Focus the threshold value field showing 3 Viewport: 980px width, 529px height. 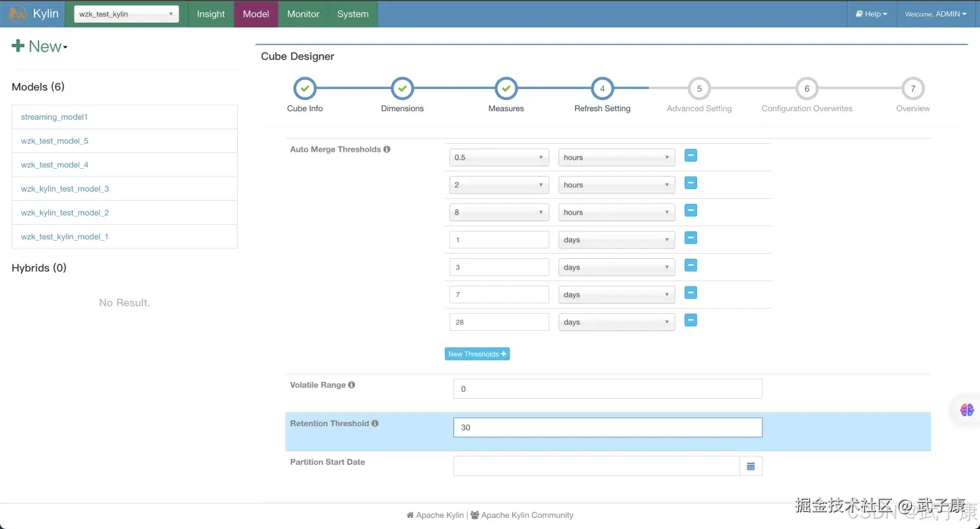[499, 267]
